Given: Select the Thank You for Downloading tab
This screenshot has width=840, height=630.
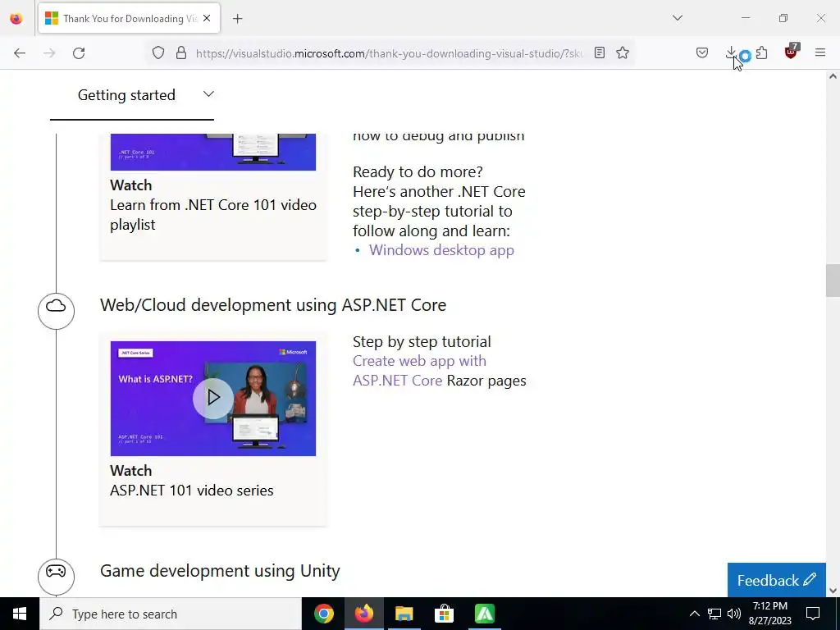Looking at the screenshot, I should pyautogui.click(x=129, y=19).
